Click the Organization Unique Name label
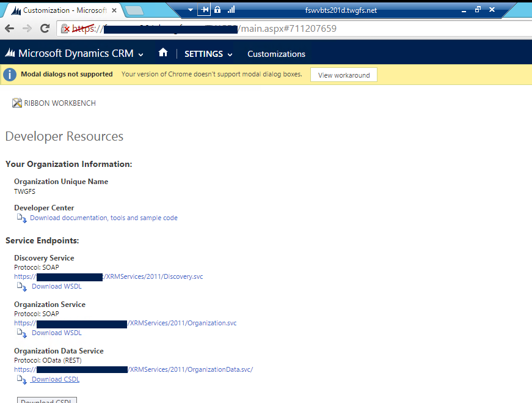The image size is (532, 403). (x=61, y=182)
